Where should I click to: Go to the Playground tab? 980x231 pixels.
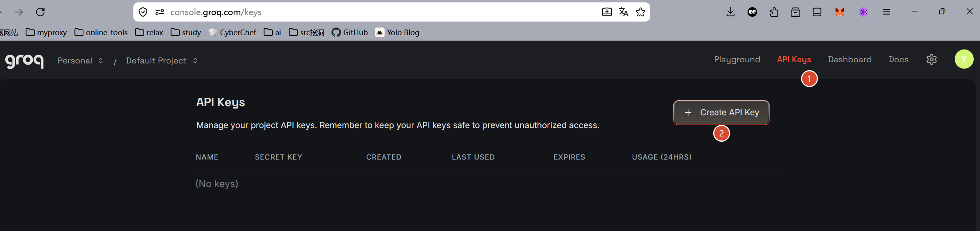[737, 59]
